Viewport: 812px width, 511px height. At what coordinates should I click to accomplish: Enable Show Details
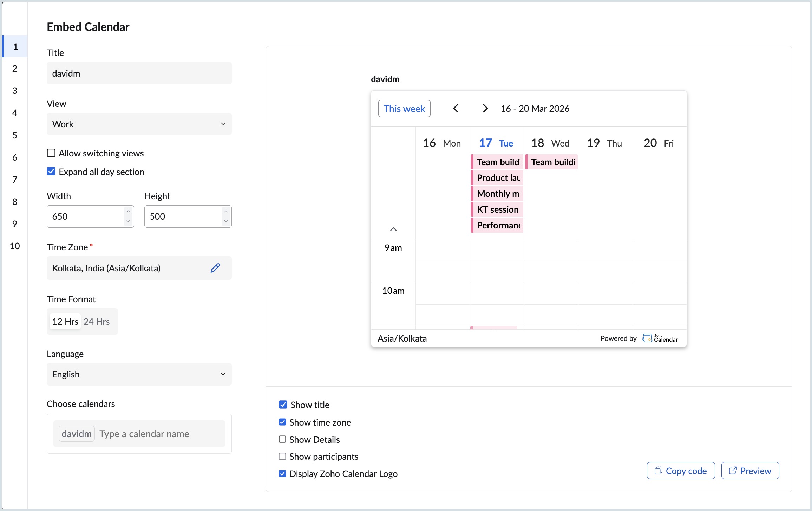[282, 439]
